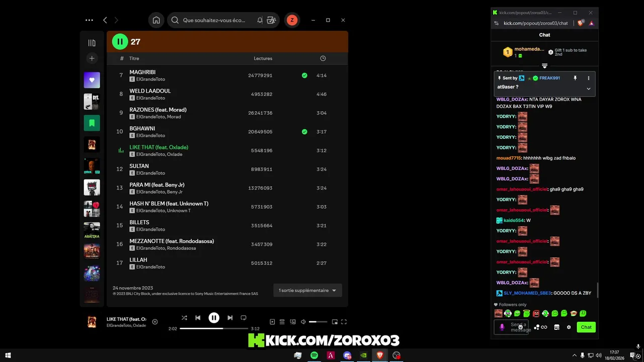Screen dimensions: 644x362
Task: Open Liked Songs in sidebar
Action: [92, 80]
